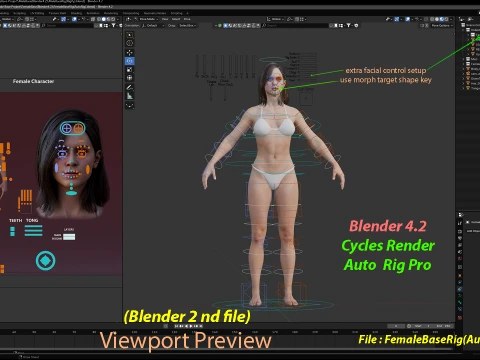Select the 3D Cursor tool

[130, 43]
